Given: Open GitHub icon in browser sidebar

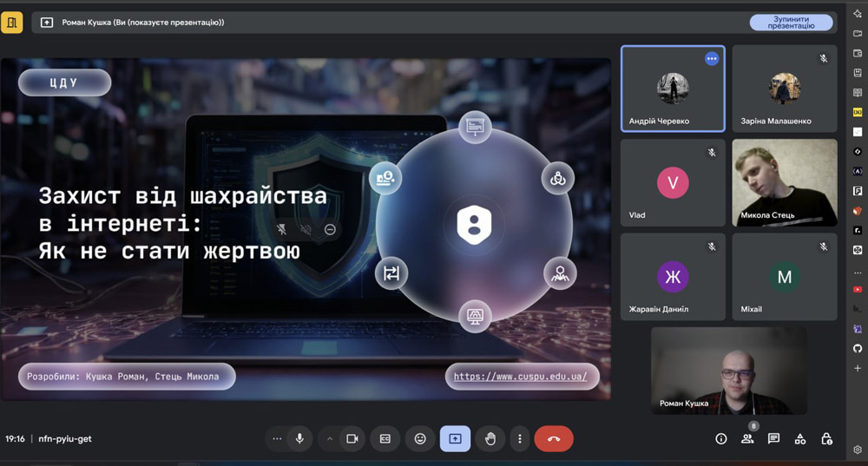Looking at the screenshot, I should (858, 348).
